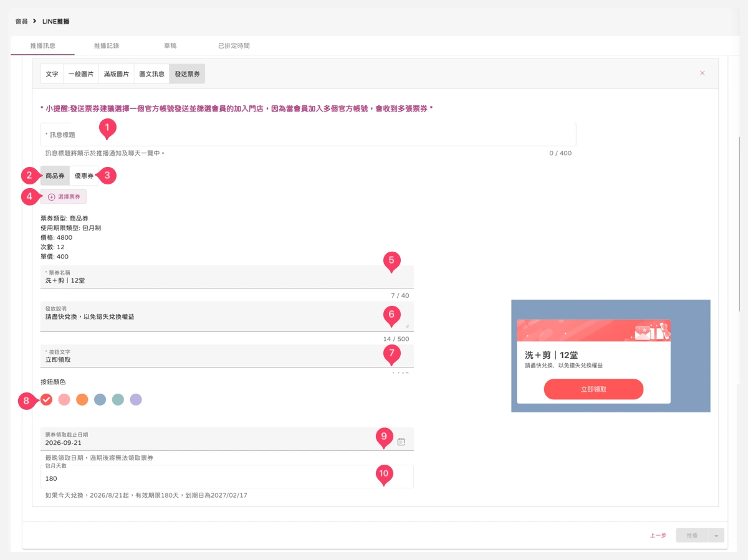Image resolution: width=748 pixels, height=560 pixels.
Task: Close the message block with the X icon
Action: coord(702,73)
